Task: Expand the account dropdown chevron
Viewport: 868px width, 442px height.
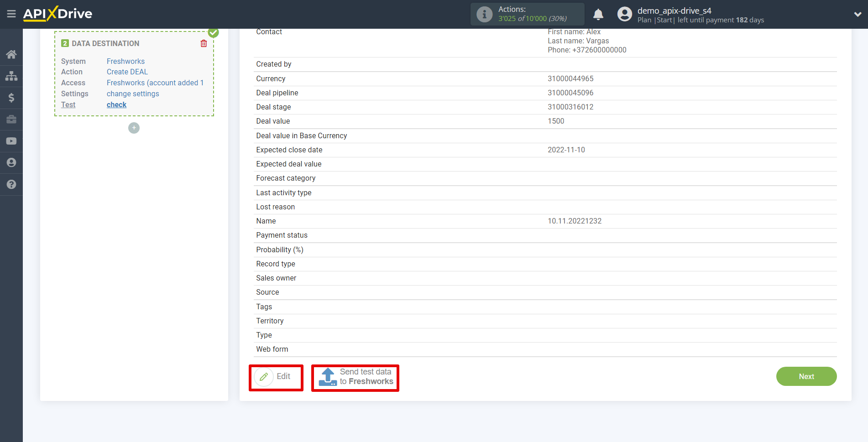Action: (858, 14)
